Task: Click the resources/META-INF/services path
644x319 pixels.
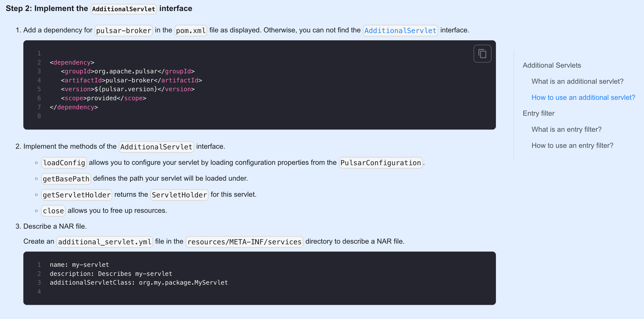Action: coord(244,242)
